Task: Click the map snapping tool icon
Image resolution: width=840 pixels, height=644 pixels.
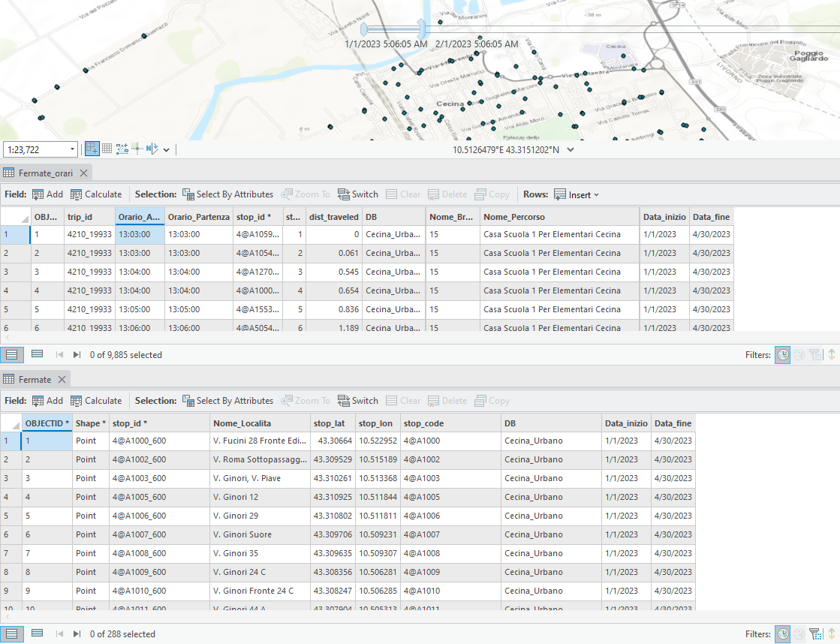Action: point(92,149)
